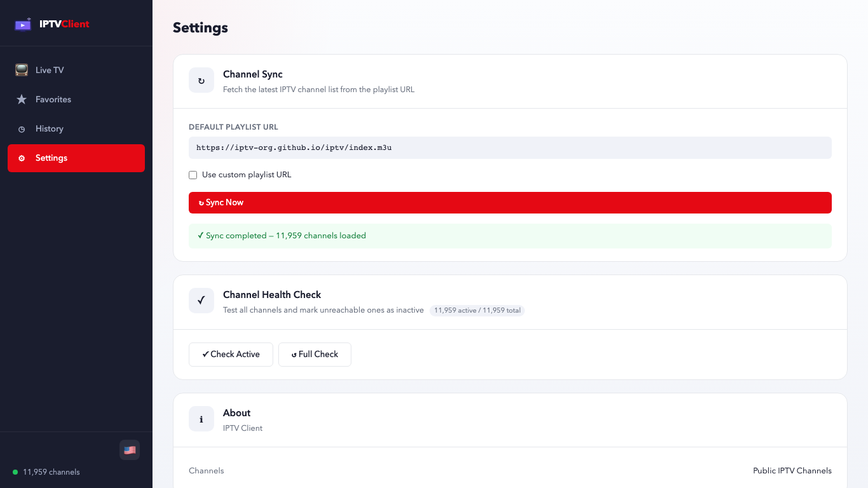This screenshot has width=868, height=488.
Task: Open language selector with US flag
Action: click(x=130, y=450)
